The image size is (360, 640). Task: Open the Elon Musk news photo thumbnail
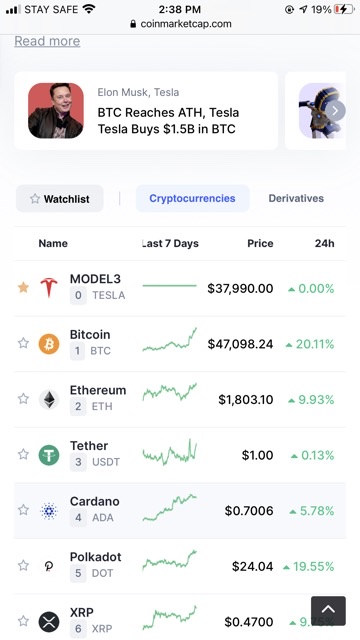pos(56,111)
